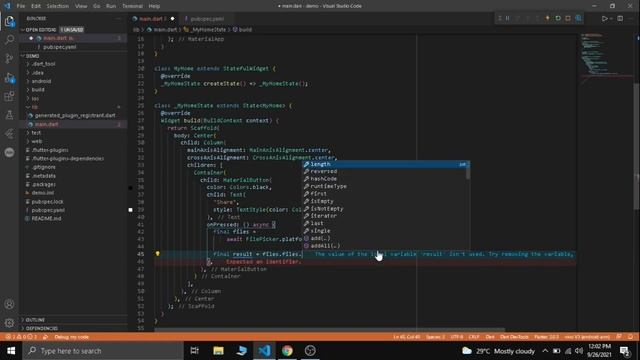Select 'reversed' autocomplete suggestion
The image size is (640, 360).
point(385,171)
